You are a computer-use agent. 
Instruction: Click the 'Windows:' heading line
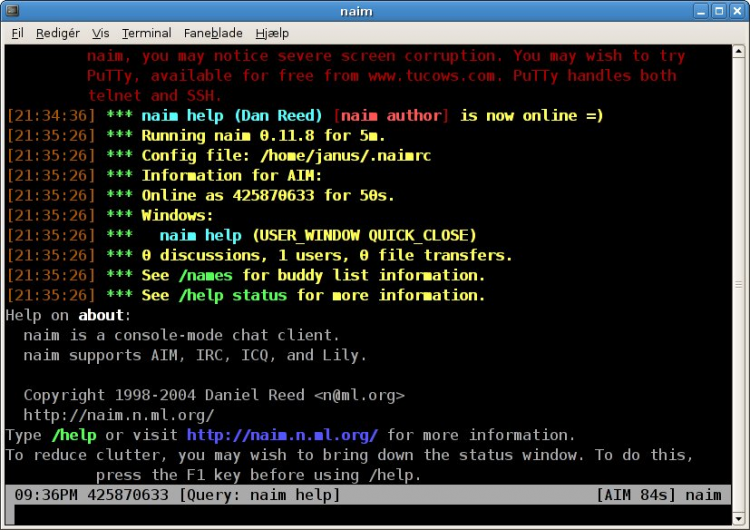[x=177, y=215]
